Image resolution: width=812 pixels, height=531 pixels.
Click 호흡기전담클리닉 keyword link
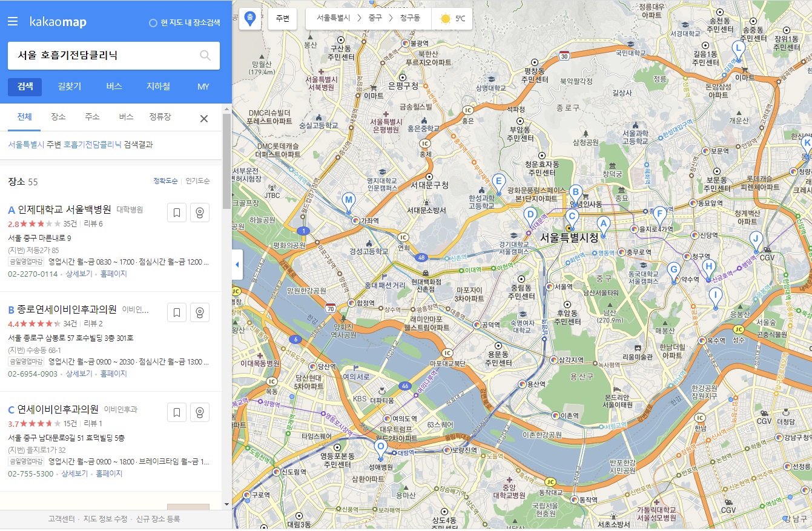click(x=93, y=145)
